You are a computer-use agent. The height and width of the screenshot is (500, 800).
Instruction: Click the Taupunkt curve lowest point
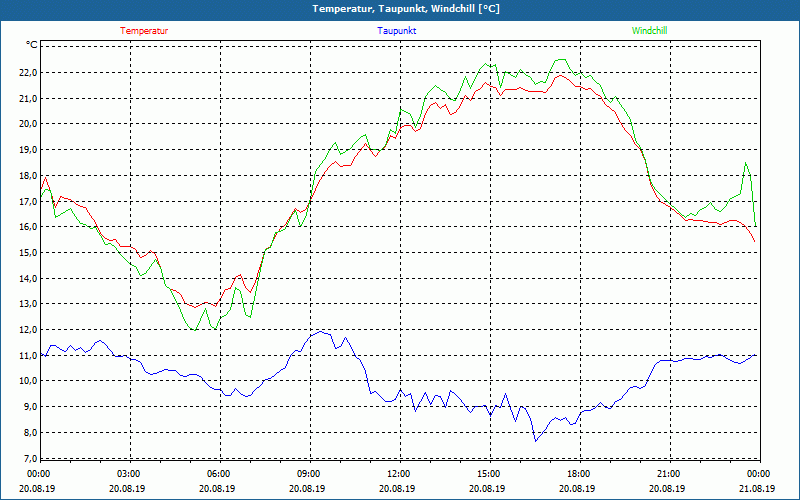[536, 441]
